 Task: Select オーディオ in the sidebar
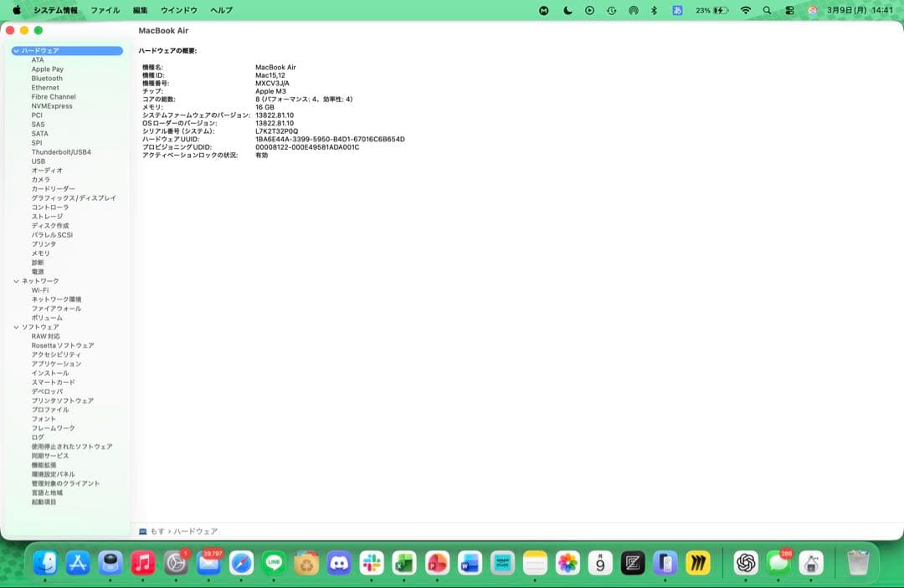(47, 171)
